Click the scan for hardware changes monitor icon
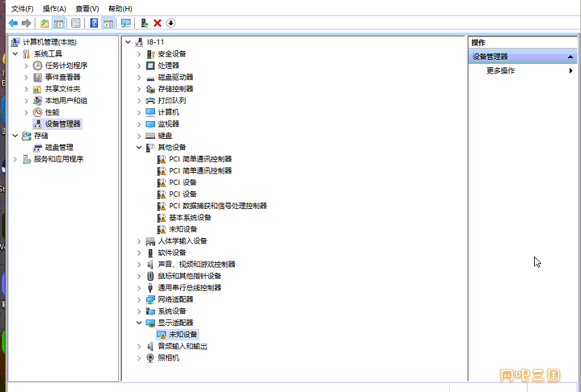 click(x=126, y=23)
